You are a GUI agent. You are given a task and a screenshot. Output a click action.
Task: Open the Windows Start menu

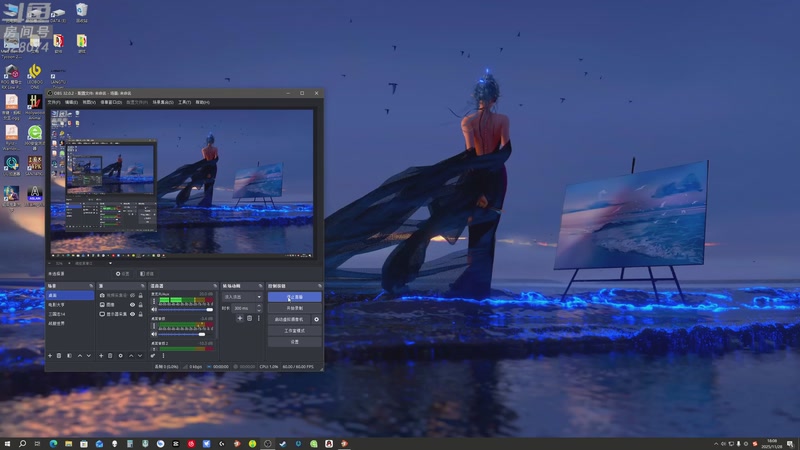click(7, 444)
